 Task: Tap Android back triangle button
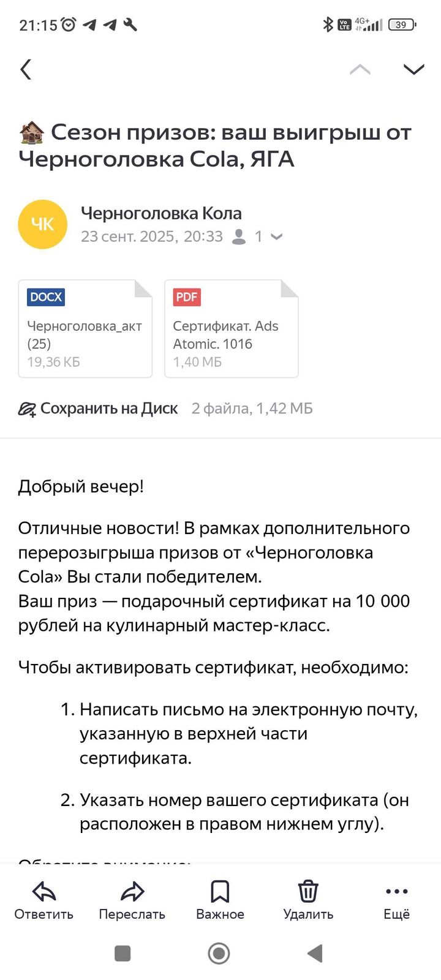(x=315, y=953)
